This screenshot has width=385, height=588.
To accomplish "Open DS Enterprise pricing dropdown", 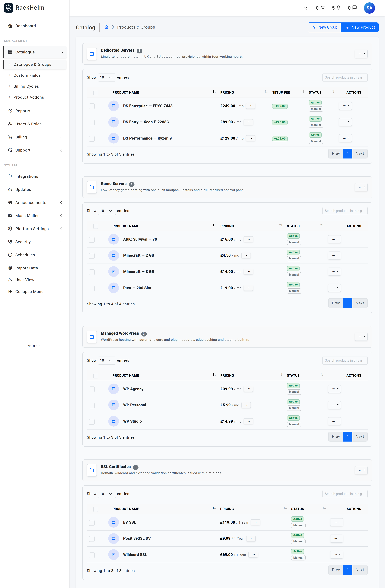I will tap(251, 106).
